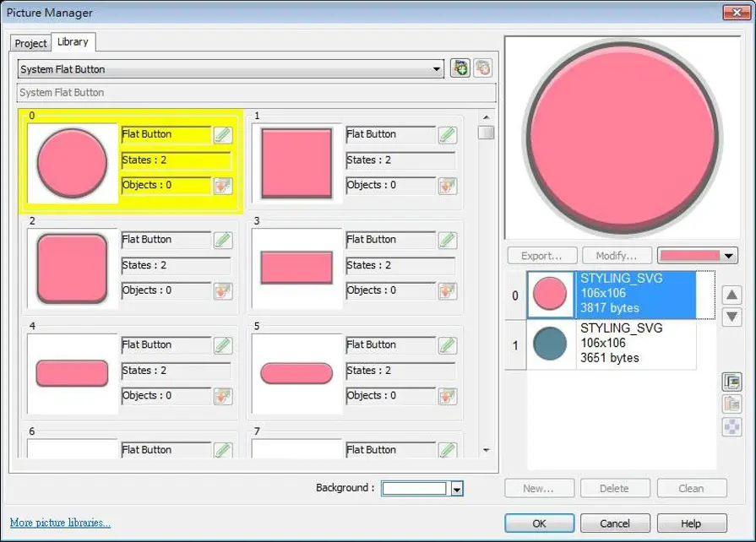Click the add library icon with green plus

[x=460, y=68]
